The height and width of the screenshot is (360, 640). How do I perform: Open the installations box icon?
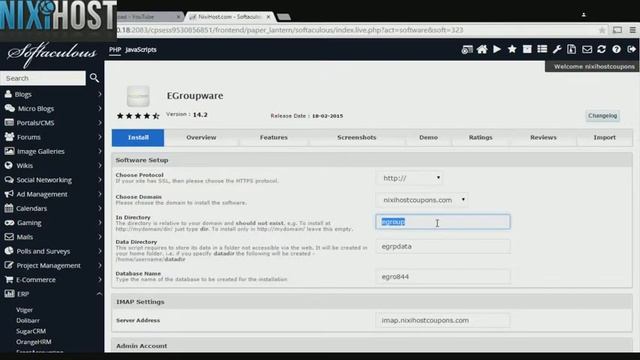point(527,49)
